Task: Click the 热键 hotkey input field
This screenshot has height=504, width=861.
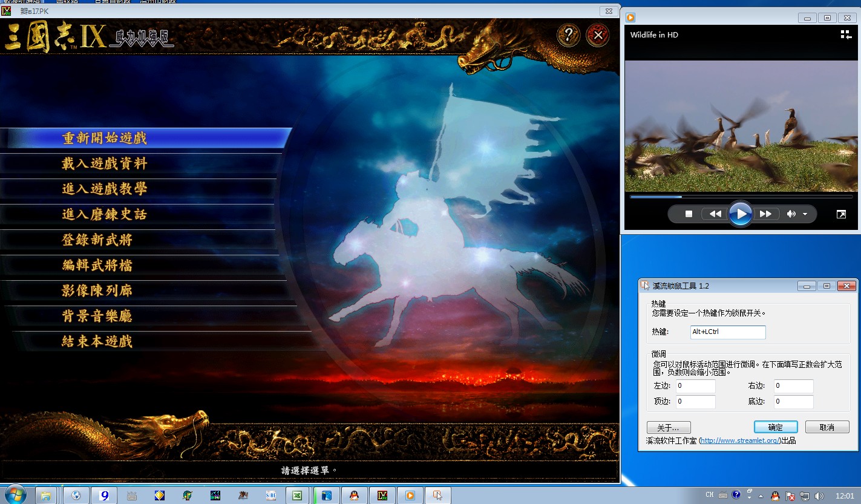Action: (727, 332)
